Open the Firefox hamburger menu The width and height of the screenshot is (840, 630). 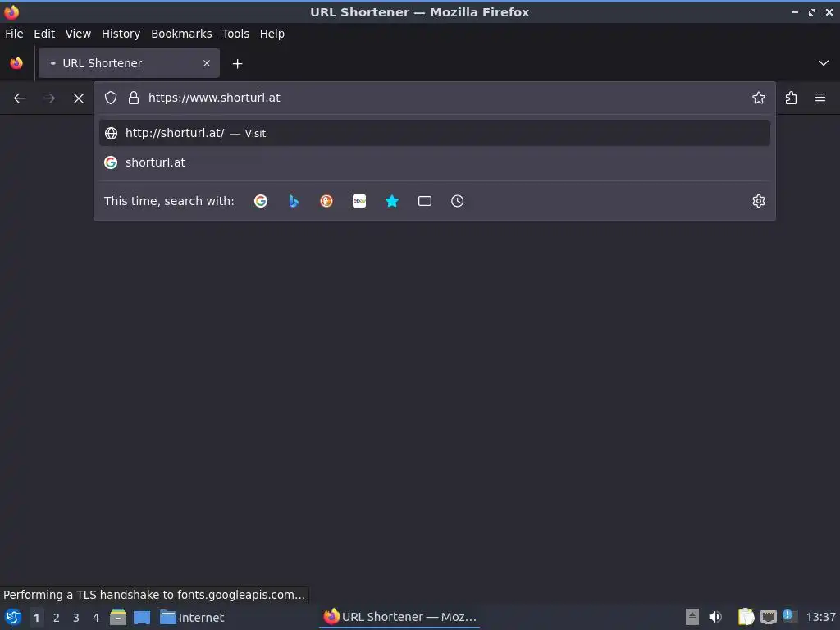[x=820, y=98]
